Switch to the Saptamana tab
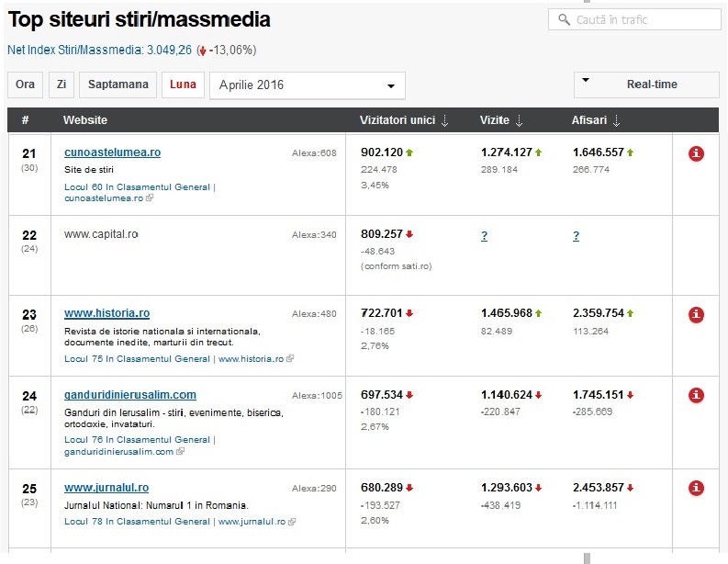The image size is (728, 564). coord(118,85)
